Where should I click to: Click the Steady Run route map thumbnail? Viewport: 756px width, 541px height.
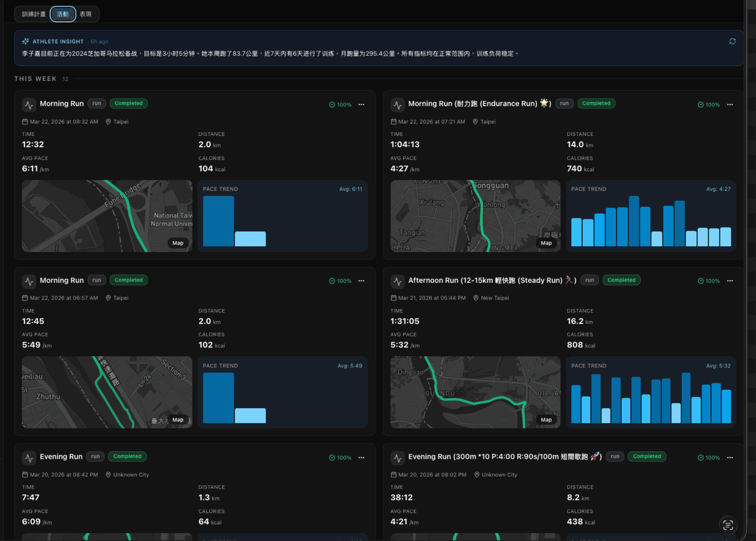tap(475, 392)
